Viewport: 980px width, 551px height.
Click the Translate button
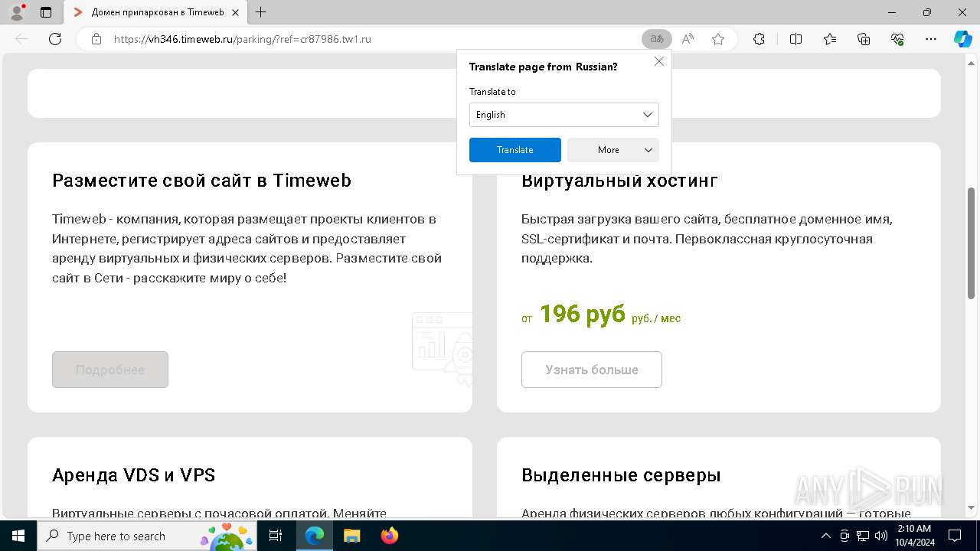click(515, 150)
